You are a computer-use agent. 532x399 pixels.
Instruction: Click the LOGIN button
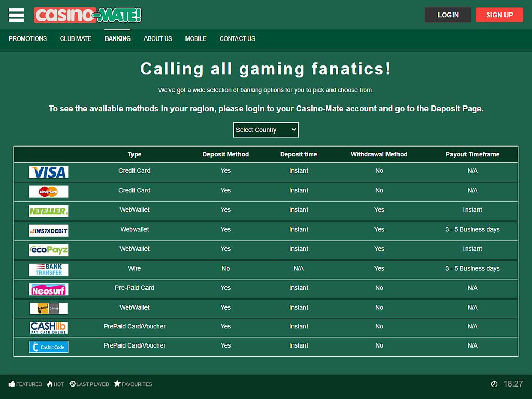[448, 15]
